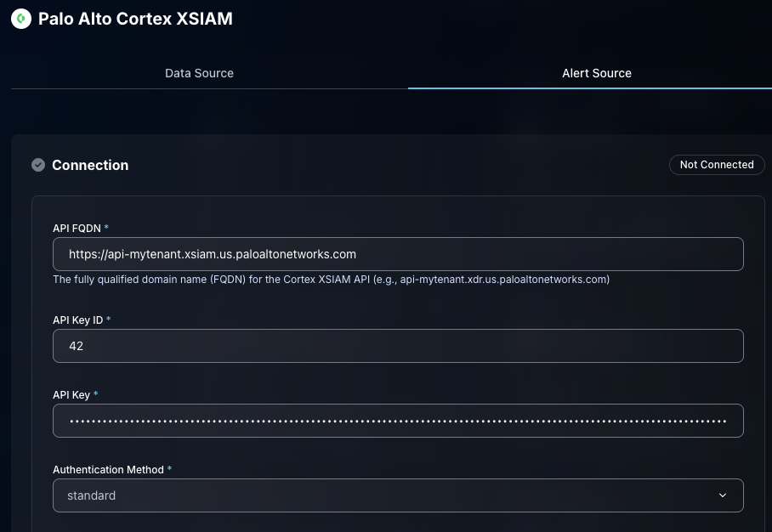Click the Authentication Method label
This screenshot has width=772, height=532.
109,470
